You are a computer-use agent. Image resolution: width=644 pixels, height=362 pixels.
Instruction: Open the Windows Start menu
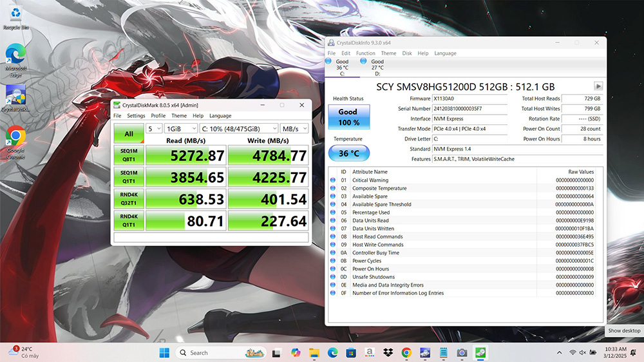tap(164, 352)
